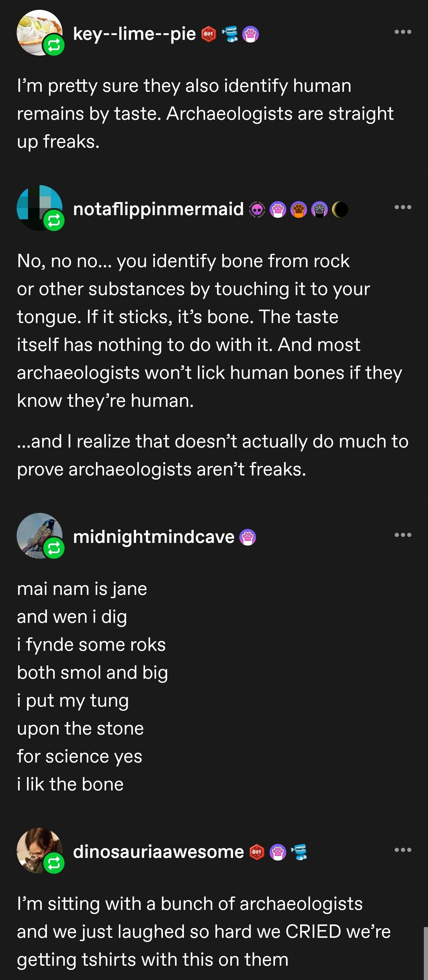Screen dimensions: 428x980
Task: Open dinosauriaawesome's meatball options menu
Action: [x=403, y=850]
